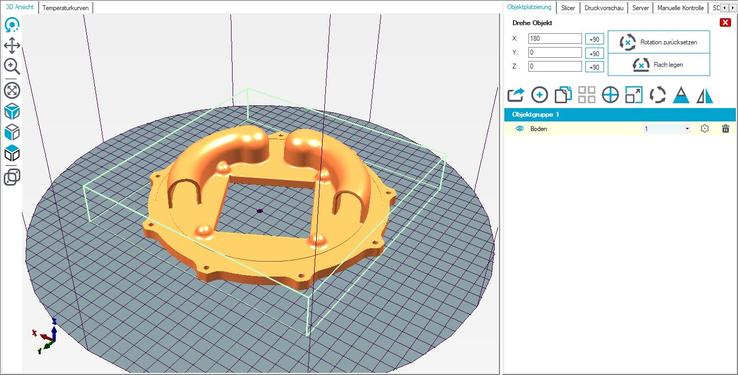Open the Boden quantity dropdown
This screenshot has width=738, height=375.
pyautogui.click(x=667, y=128)
